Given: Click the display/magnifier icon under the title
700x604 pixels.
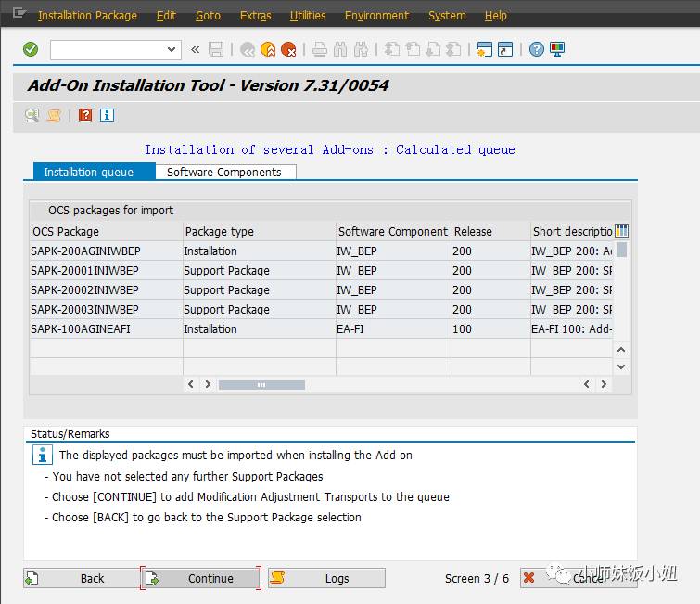Looking at the screenshot, I should [32, 116].
